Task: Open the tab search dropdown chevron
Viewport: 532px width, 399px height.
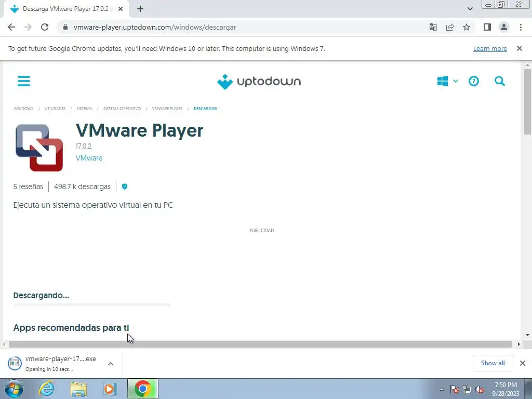Action: click(470, 9)
